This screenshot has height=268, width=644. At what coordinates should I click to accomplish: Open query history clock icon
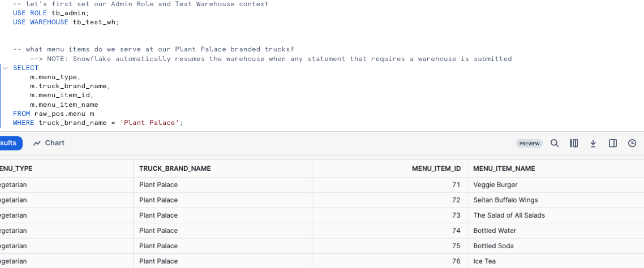[x=632, y=144]
